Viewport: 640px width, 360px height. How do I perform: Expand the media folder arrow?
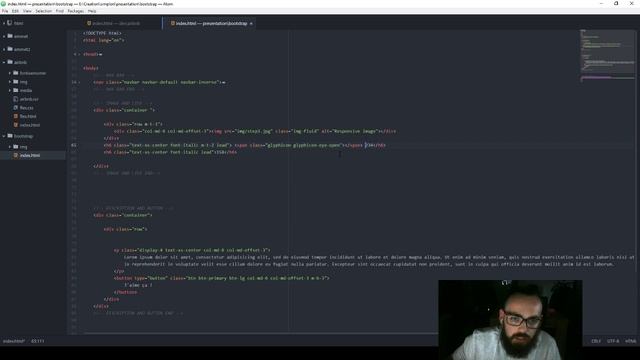coord(10,90)
